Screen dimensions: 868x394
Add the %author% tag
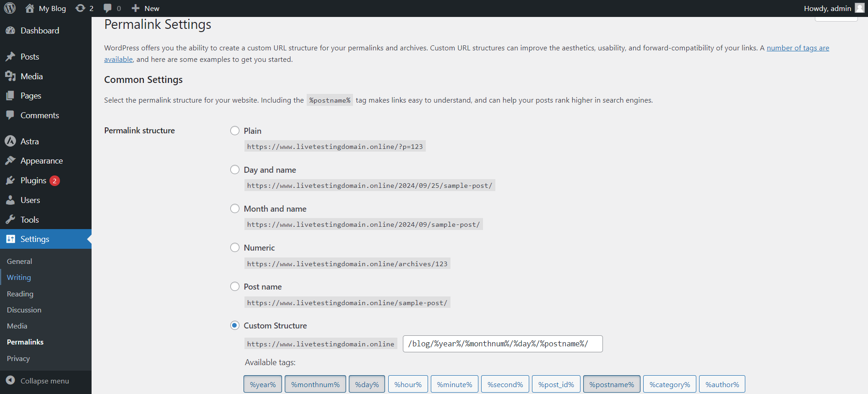click(x=722, y=384)
